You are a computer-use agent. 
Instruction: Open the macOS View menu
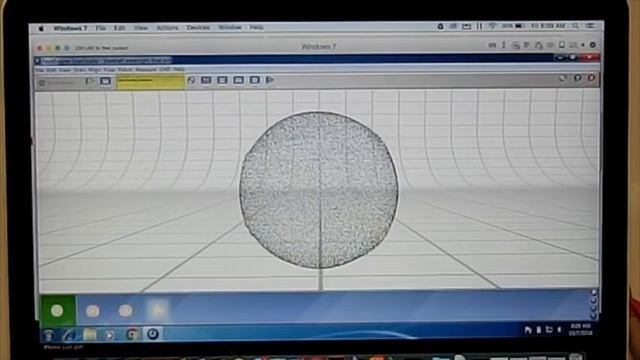[x=140, y=28]
